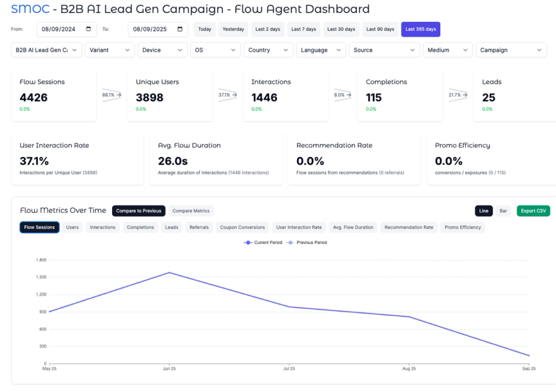Click the From date input field

click(x=62, y=29)
